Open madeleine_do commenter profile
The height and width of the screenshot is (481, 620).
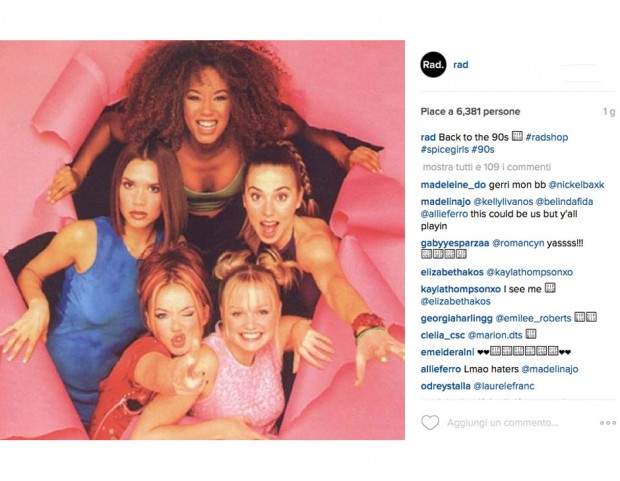[453, 185]
